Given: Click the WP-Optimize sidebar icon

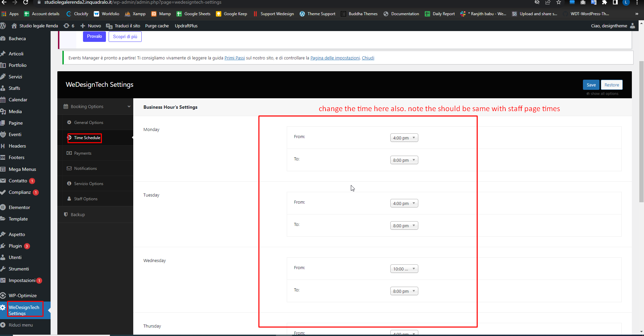Looking at the screenshot, I should click(3, 295).
